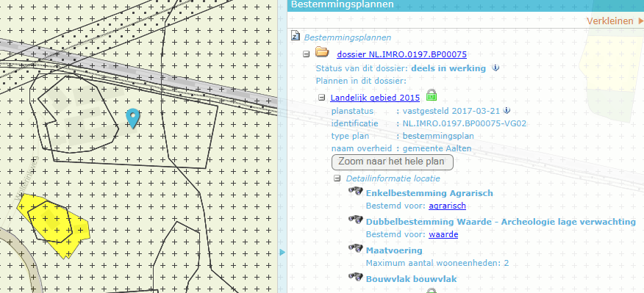The width and height of the screenshot is (644, 293).
Task: Click Verkleinen to shrink the panel
Action: pyautogui.click(x=615, y=21)
